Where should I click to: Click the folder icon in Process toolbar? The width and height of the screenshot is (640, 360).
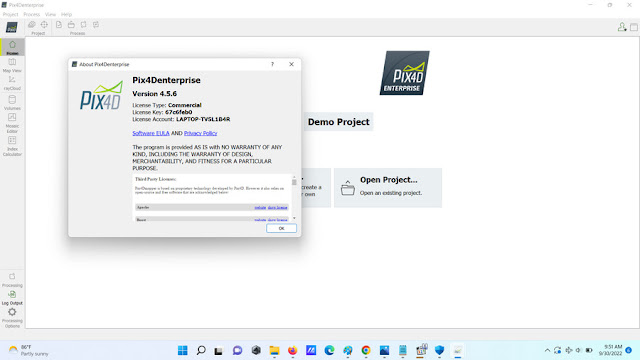pos(71,25)
